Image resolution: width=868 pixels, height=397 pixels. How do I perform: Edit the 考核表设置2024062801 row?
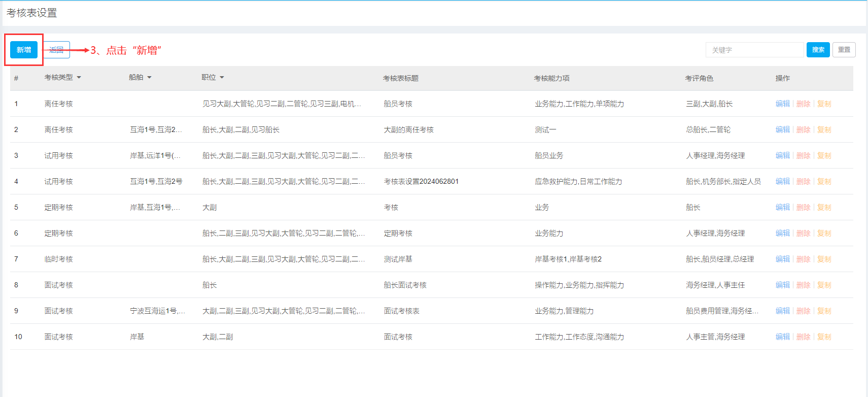(782, 181)
